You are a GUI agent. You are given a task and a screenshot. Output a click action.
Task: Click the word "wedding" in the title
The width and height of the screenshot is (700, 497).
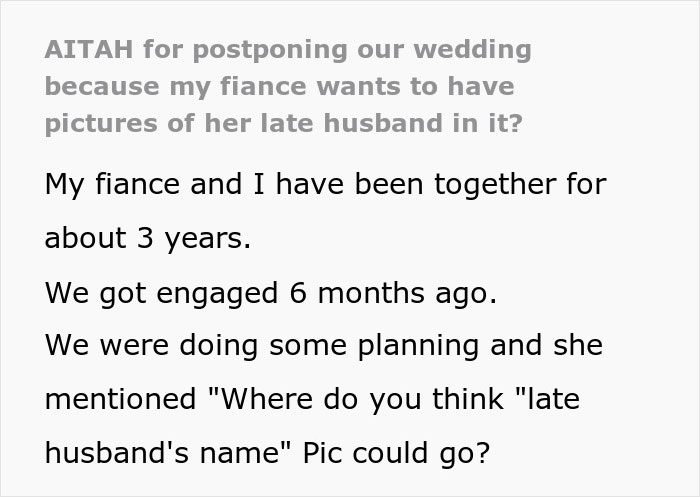coord(473,50)
